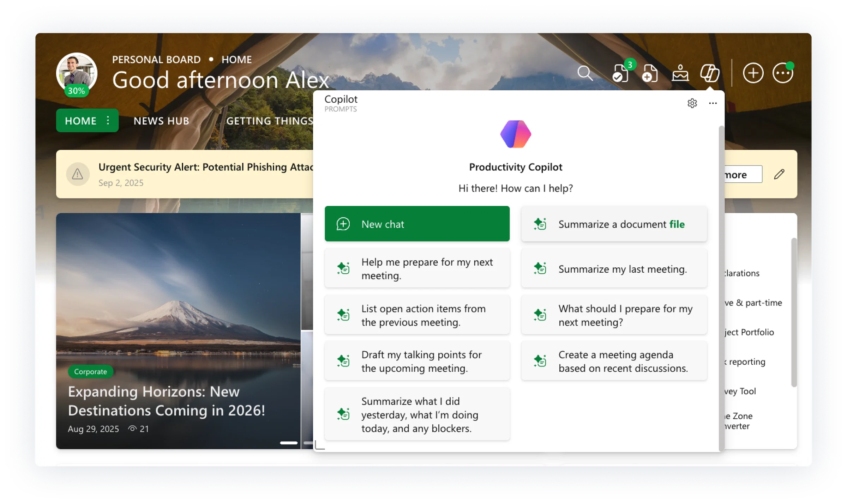Image resolution: width=847 pixels, height=504 pixels.
Task: Open the GETTING THINGS tab
Action: pyautogui.click(x=269, y=121)
